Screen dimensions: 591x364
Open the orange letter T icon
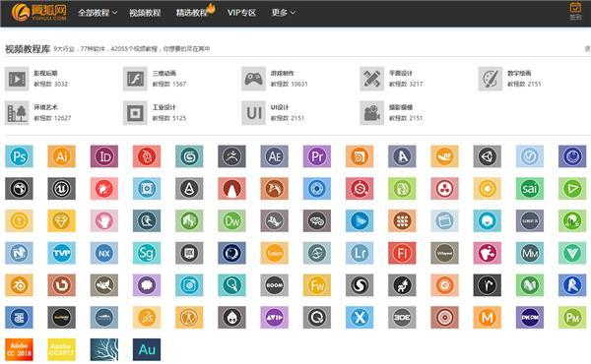point(19,221)
